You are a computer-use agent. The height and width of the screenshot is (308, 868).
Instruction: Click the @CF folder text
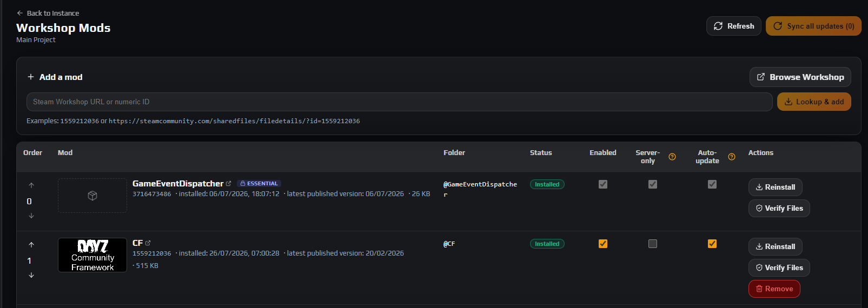tap(449, 244)
